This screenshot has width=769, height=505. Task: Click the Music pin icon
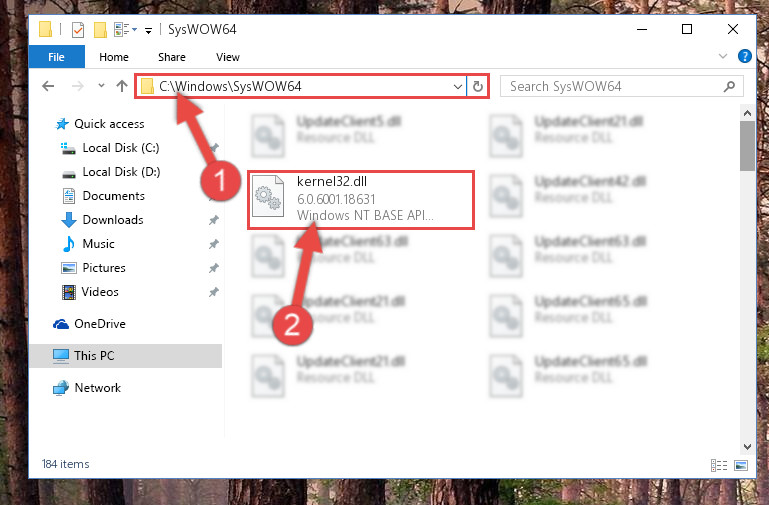tap(213, 244)
